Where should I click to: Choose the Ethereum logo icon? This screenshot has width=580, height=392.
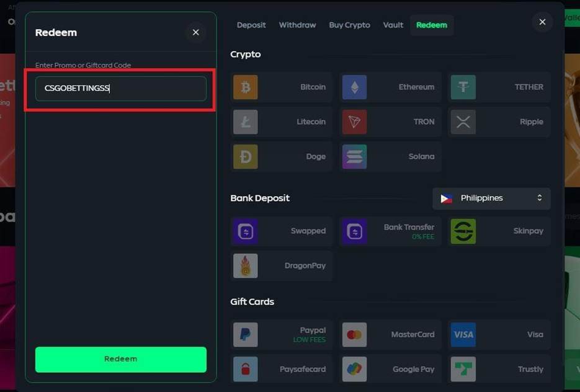tap(354, 87)
